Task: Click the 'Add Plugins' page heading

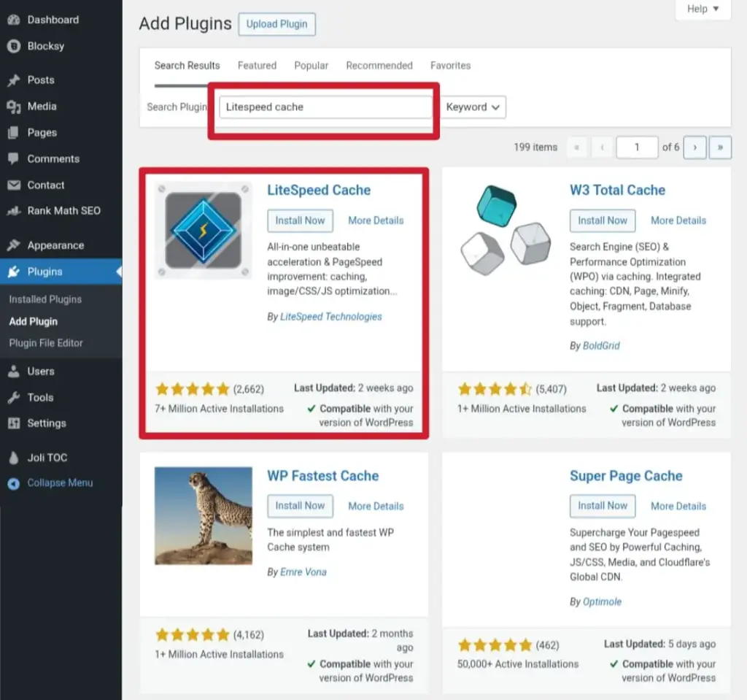Action: click(x=185, y=24)
